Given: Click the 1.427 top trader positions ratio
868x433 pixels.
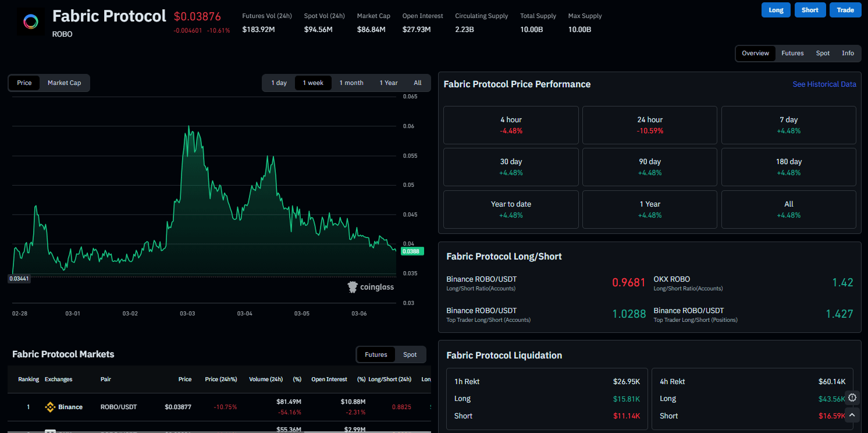Looking at the screenshot, I should [839, 314].
